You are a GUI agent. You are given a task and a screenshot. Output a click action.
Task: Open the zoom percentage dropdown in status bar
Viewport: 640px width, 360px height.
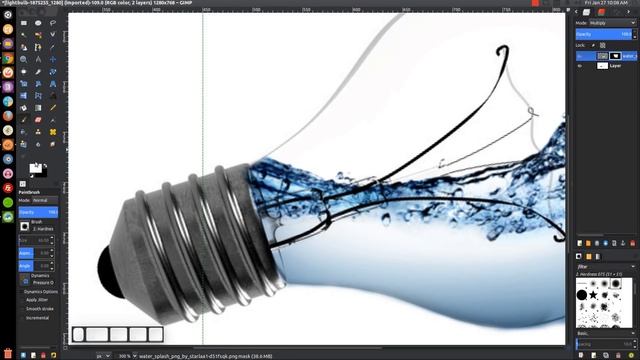point(135,356)
